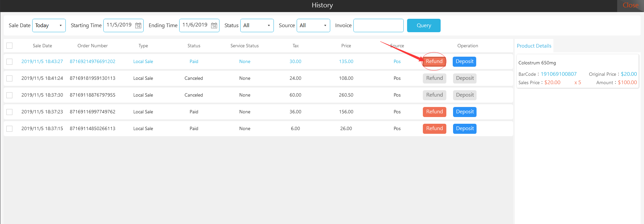Type in the Invoice input field
The width and height of the screenshot is (644, 224).
378,25
